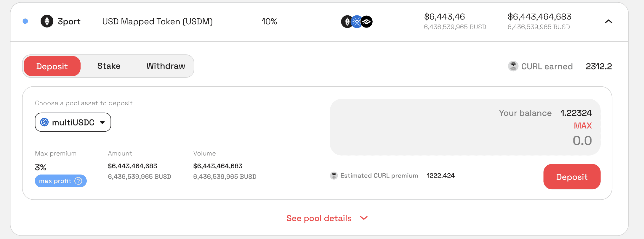
Task: Click the Estimated CURL premium icon
Action: [x=334, y=176]
